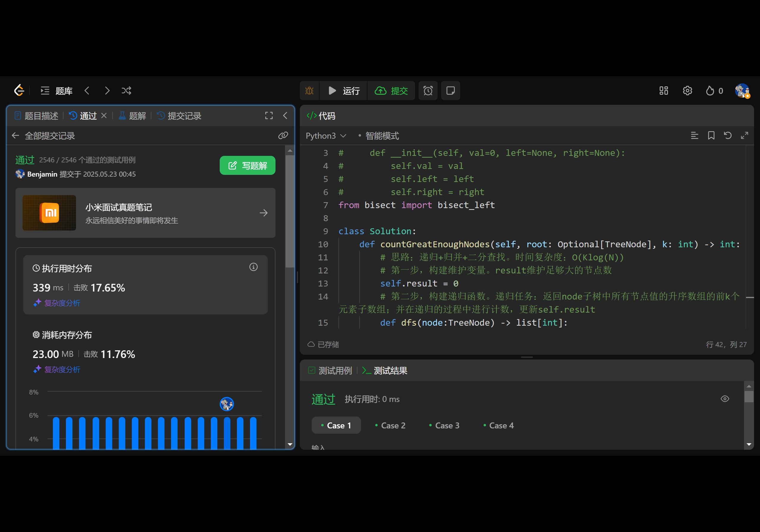Open the settings gear icon
The width and height of the screenshot is (760, 532).
687,91
